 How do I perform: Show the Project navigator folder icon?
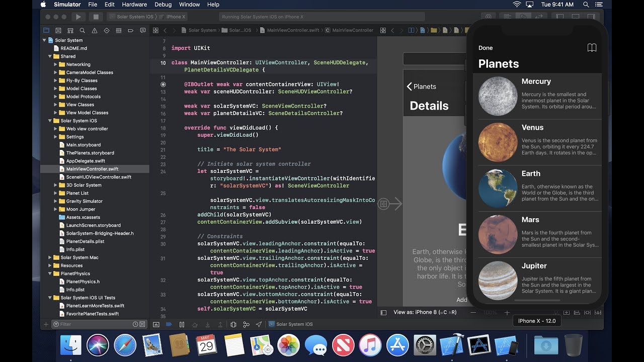[46, 30]
